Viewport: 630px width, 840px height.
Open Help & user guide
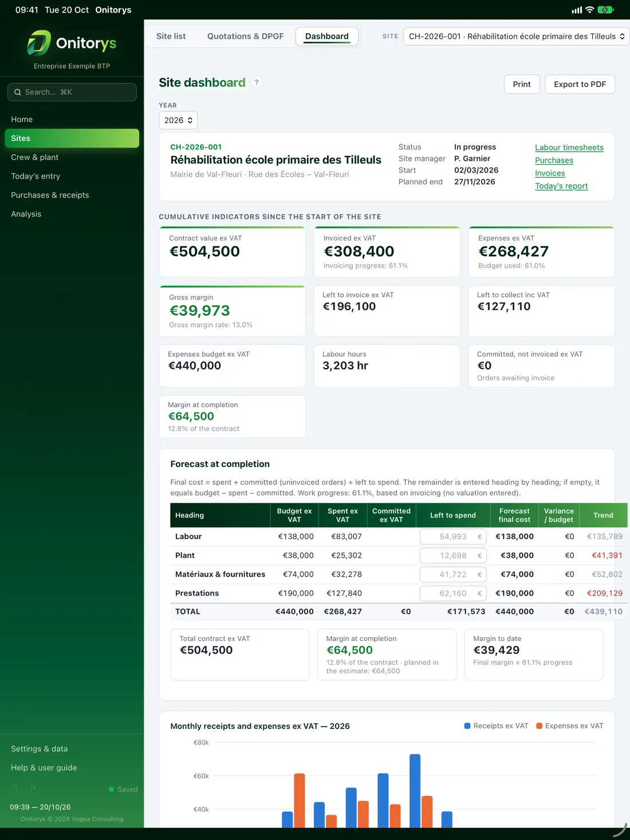(x=72, y=767)
